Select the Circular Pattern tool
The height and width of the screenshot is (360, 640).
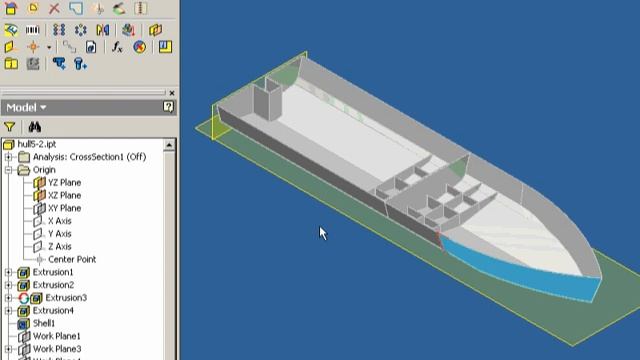click(x=80, y=30)
